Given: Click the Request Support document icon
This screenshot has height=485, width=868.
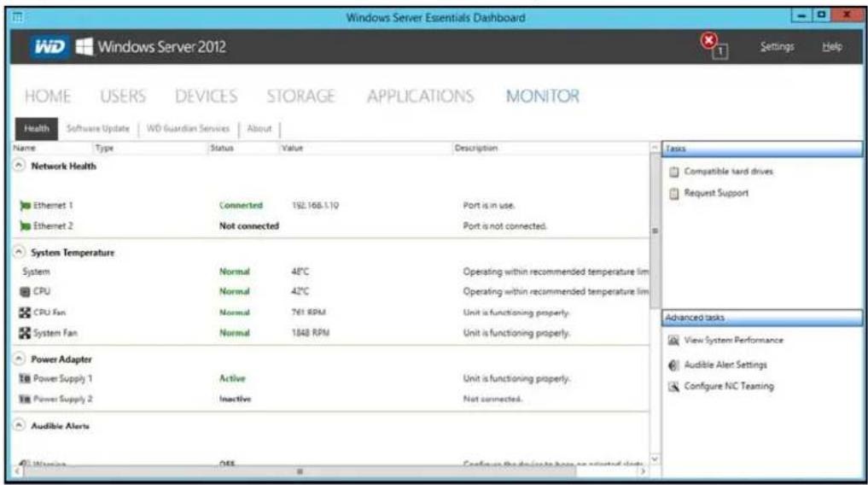Looking at the screenshot, I should pos(673,193).
